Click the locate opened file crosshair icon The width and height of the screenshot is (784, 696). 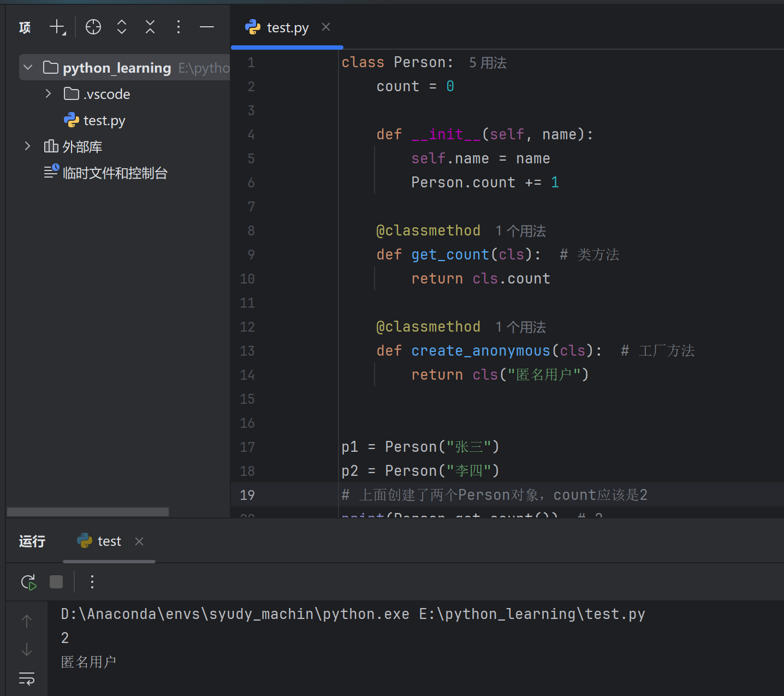tap(93, 27)
